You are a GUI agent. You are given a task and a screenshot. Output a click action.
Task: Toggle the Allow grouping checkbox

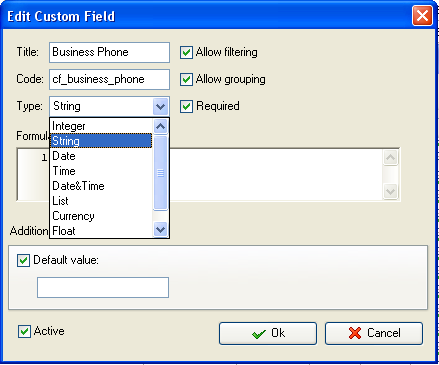186,79
